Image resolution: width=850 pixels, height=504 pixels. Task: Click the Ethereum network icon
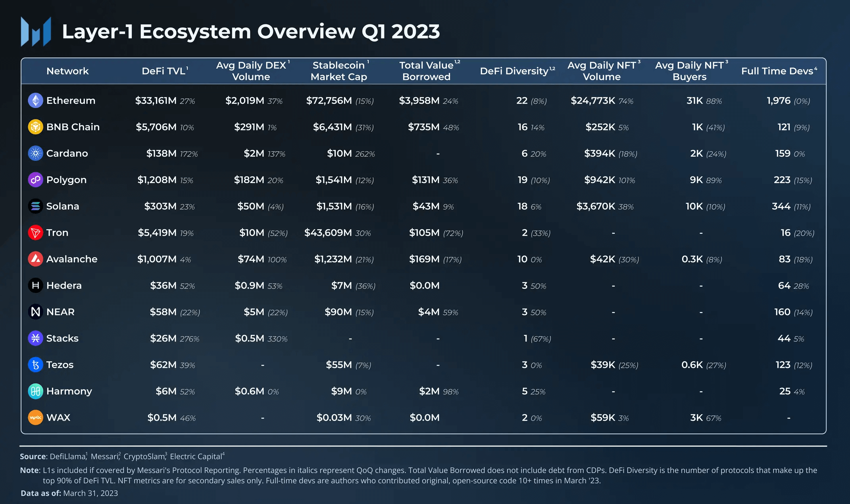(x=35, y=100)
